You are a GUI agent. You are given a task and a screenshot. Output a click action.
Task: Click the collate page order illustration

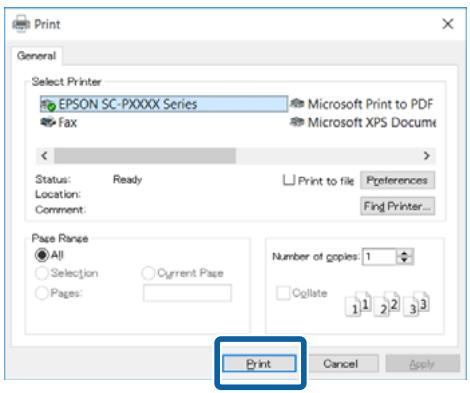click(x=387, y=303)
